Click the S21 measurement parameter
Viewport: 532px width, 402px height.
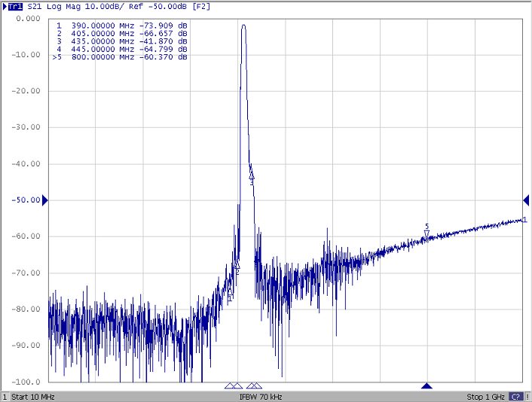tap(35, 6)
